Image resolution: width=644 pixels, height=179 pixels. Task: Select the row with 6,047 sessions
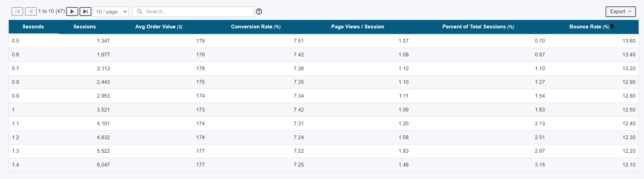324,165
